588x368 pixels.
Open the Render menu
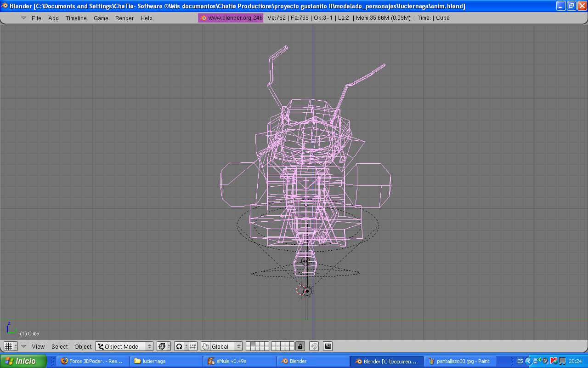coord(124,18)
